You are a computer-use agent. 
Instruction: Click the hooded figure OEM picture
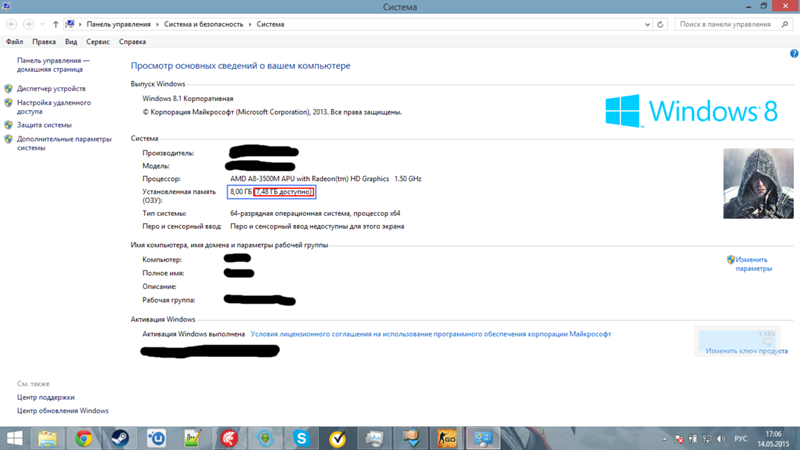tap(758, 184)
